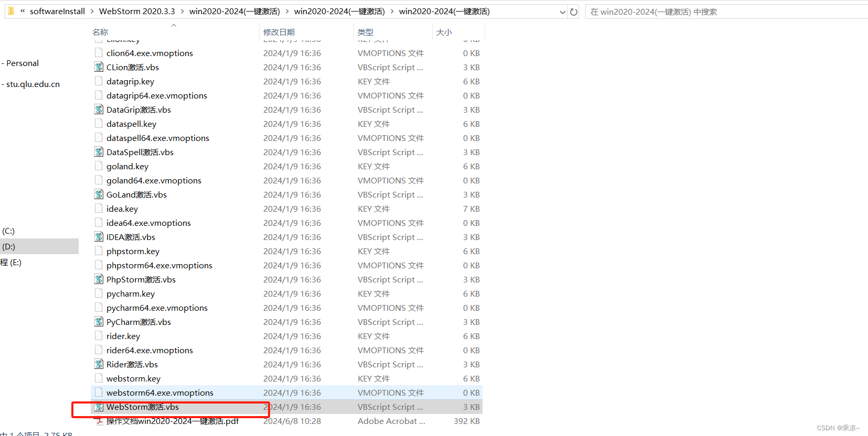Image resolution: width=868 pixels, height=436 pixels.
Task: Click the 7 KB size of idea.key
Action: coord(471,209)
